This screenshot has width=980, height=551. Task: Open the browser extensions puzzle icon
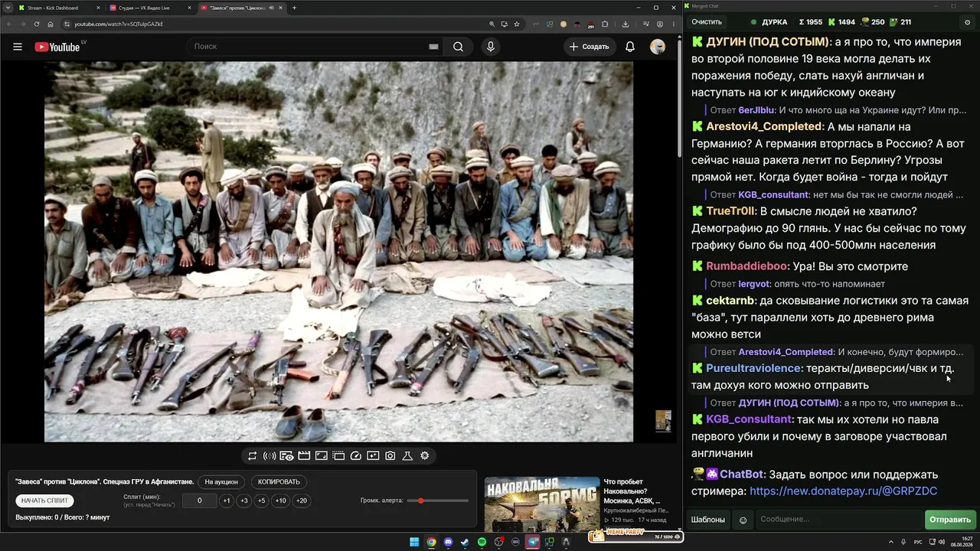pyautogui.click(x=604, y=24)
